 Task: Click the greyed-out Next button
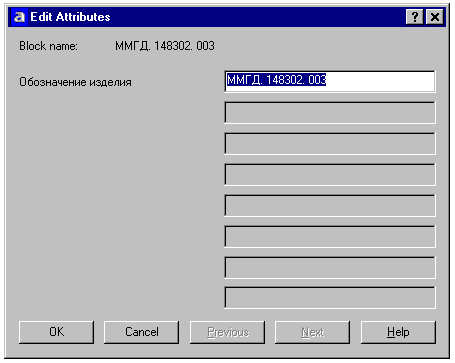313,332
